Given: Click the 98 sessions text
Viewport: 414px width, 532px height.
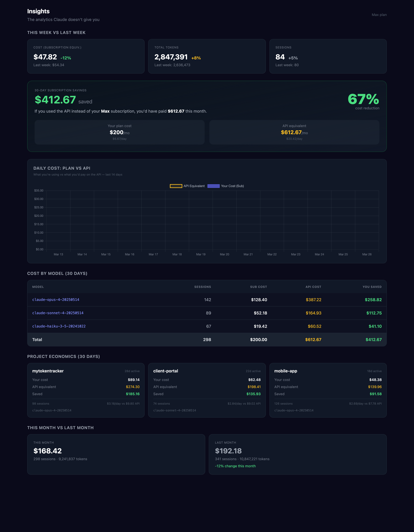Looking at the screenshot, I should [41, 404].
